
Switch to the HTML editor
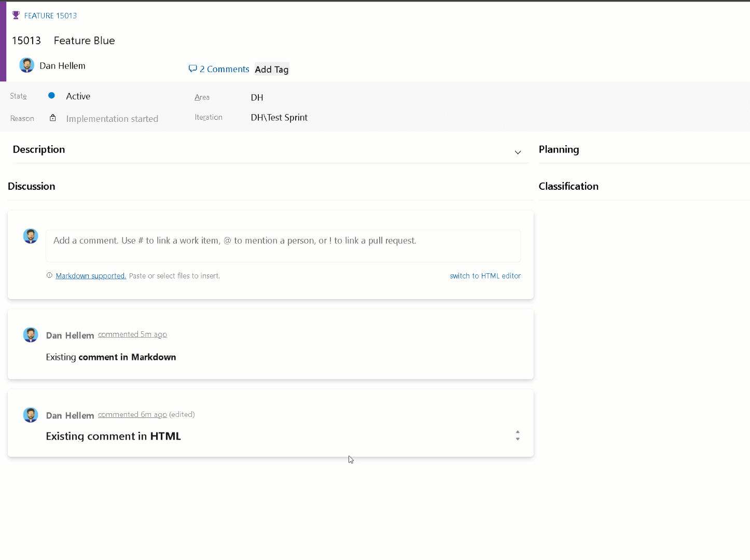pyautogui.click(x=485, y=275)
